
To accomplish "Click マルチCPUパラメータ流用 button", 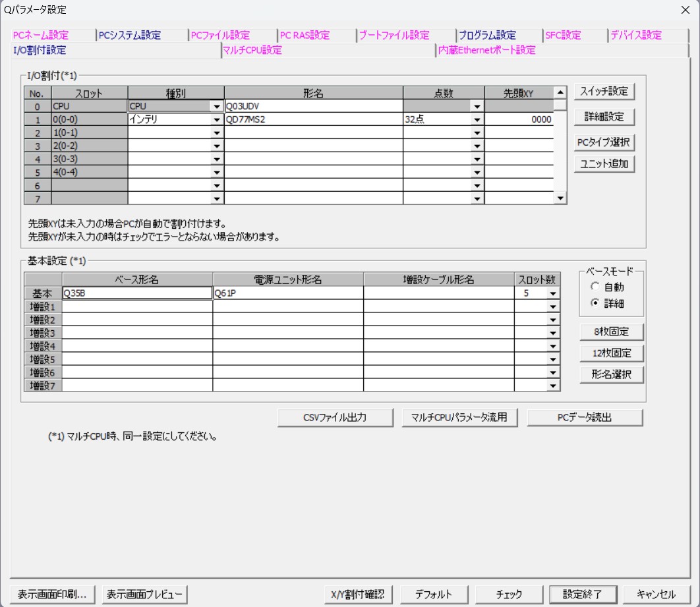I will point(459,417).
